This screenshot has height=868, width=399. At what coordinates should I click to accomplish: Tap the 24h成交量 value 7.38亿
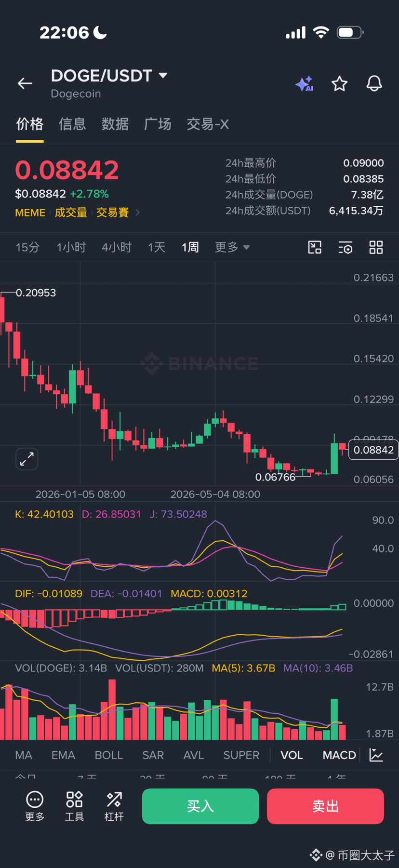[x=367, y=195]
